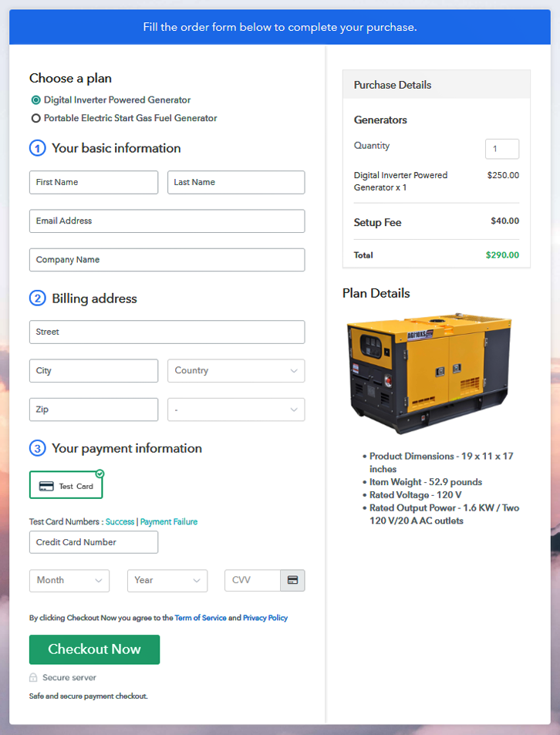Click the green checkmark on Test Card
The image size is (560, 735).
pyautogui.click(x=100, y=474)
